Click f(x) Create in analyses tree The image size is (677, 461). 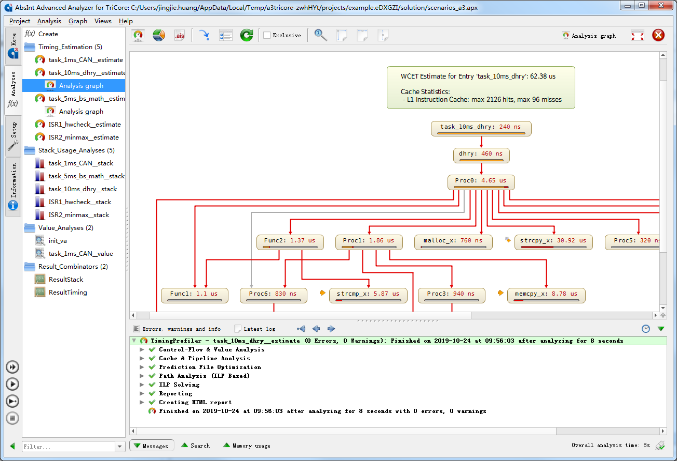[x=41, y=34]
